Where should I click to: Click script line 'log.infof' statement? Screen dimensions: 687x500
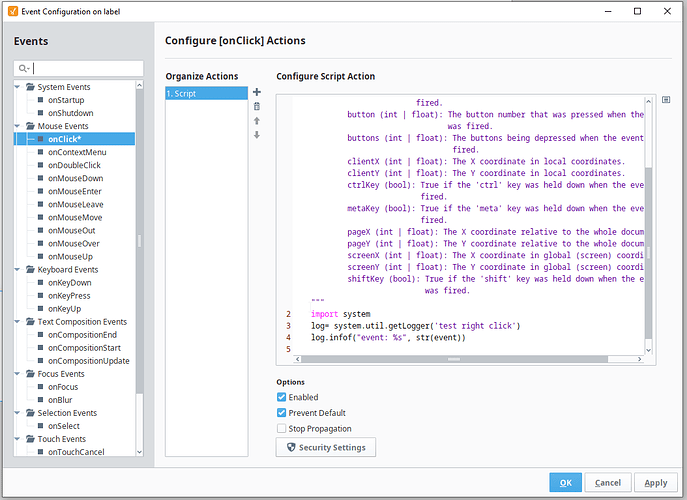pyautogui.click(x=388, y=337)
